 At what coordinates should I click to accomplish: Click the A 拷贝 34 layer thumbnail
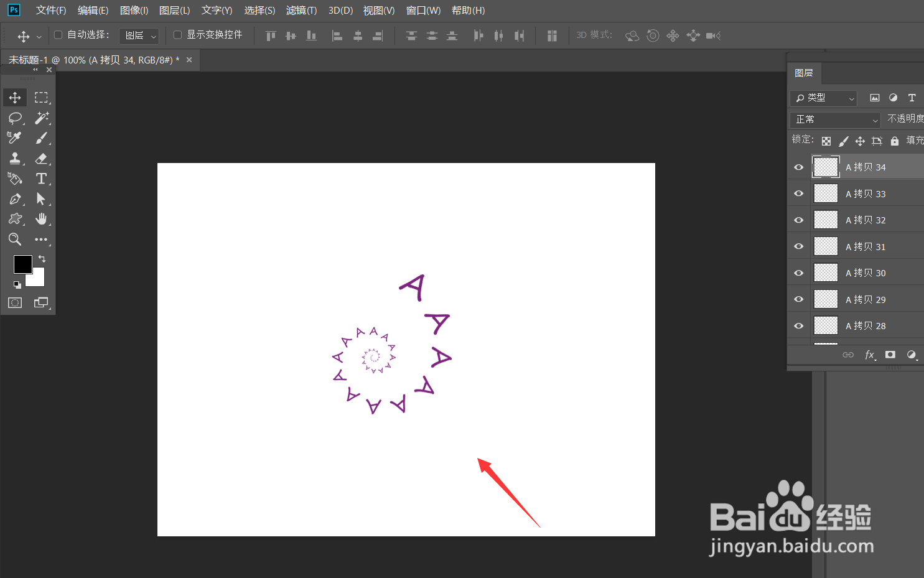826,166
